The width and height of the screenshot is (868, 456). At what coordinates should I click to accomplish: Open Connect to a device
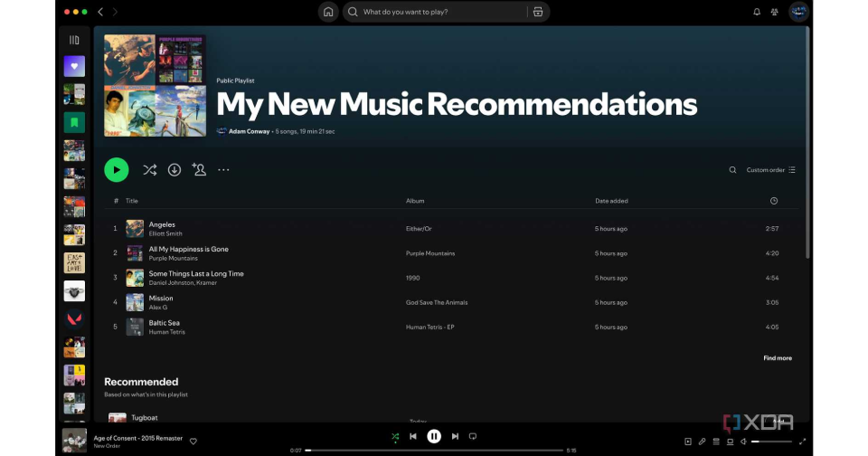731,442
